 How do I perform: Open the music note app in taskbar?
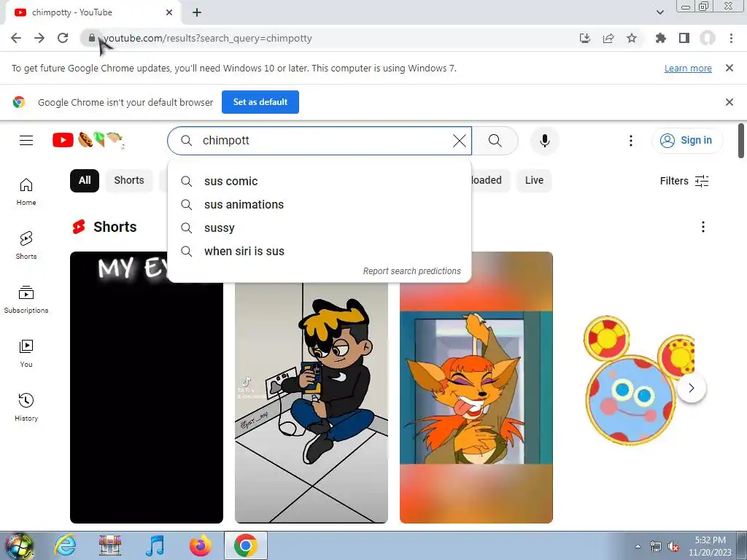pos(155,546)
